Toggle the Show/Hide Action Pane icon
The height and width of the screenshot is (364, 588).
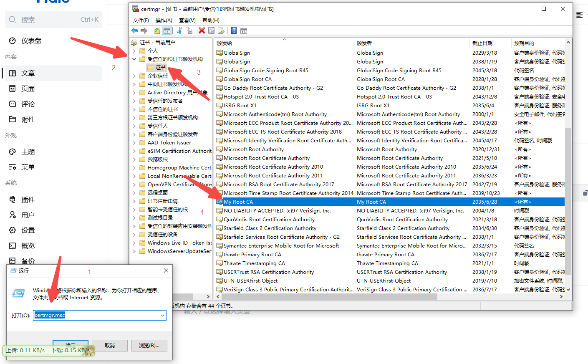[x=244, y=30]
